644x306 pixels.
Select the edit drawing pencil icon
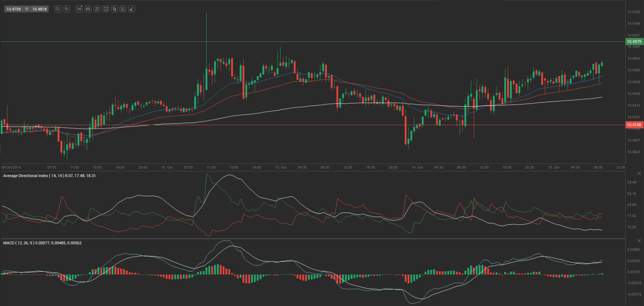(x=123, y=9)
